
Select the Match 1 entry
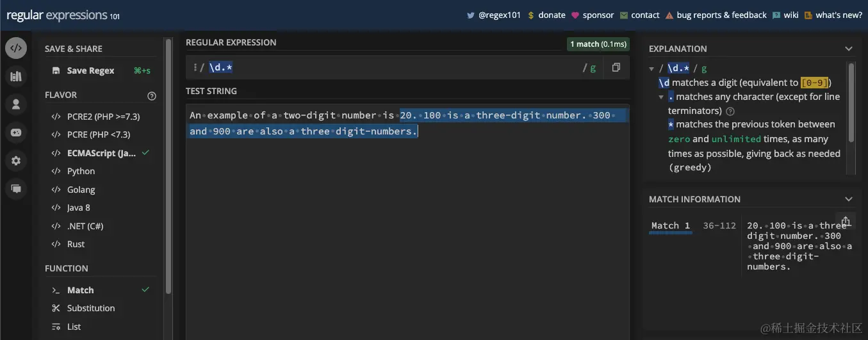pyautogui.click(x=671, y=225)
